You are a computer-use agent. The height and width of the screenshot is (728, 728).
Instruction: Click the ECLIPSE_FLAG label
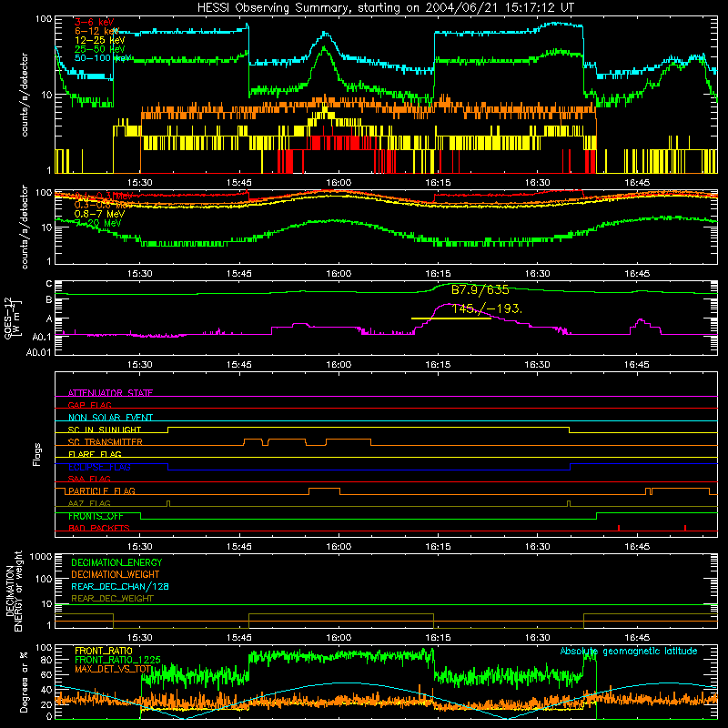click(x=99, y=467)
